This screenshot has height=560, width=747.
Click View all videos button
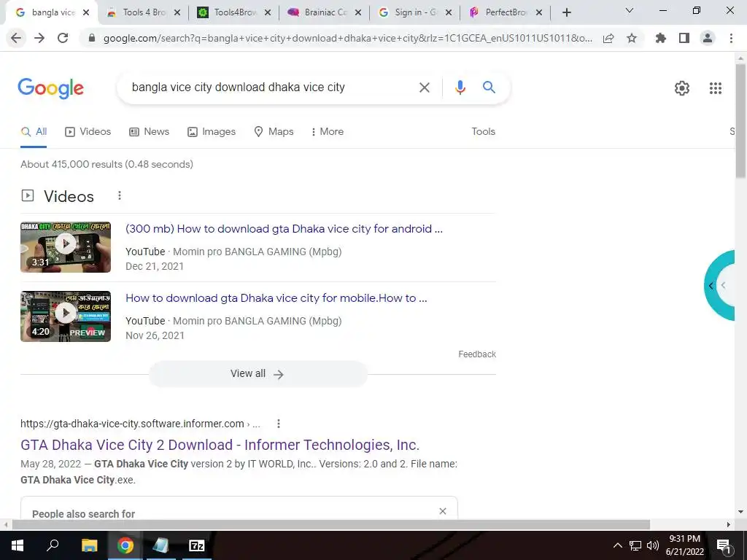(x=258, y=374)
